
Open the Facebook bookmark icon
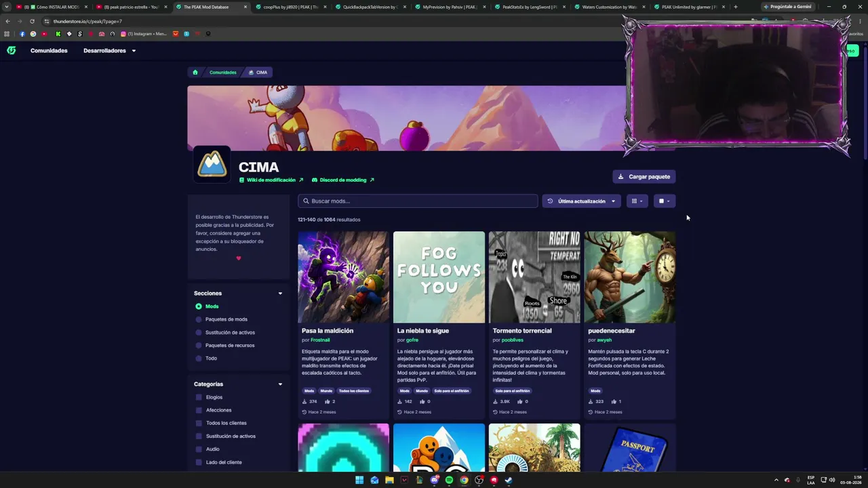(22, 34)
